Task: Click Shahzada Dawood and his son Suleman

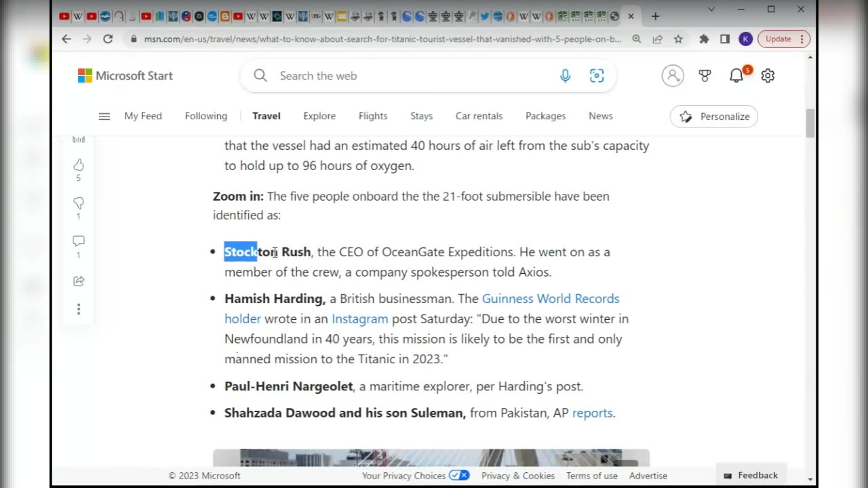Action: (x=345, y=413)
